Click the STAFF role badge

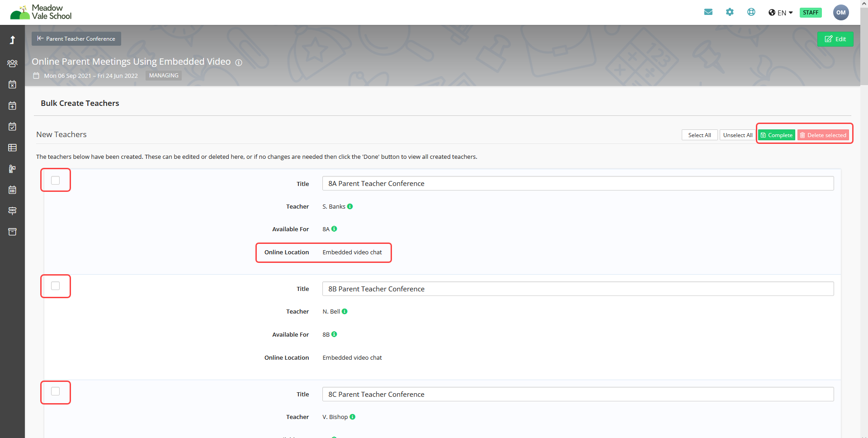click(810, 13)
